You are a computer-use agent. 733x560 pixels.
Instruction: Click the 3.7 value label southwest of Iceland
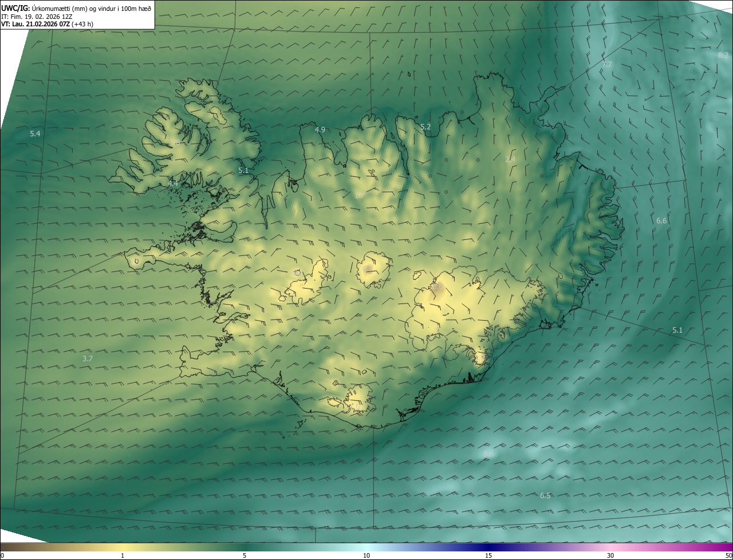pyautogui.click(x=87, y=358)
